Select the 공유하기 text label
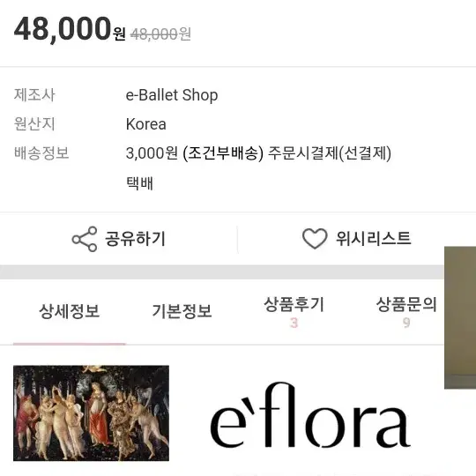Image resolution: width=476 pixels, height=476 pixels. pos(136,239)
